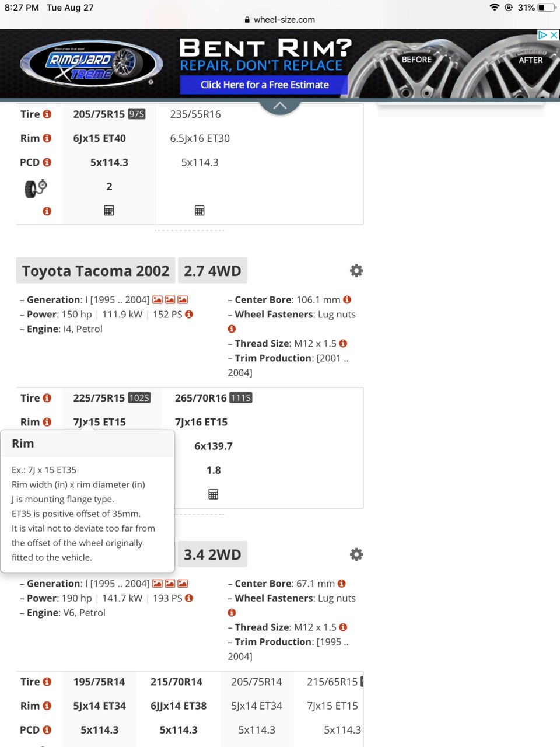
Task: Open the gear settings for 2.7 4WD
Action: [x=356, y=271]
